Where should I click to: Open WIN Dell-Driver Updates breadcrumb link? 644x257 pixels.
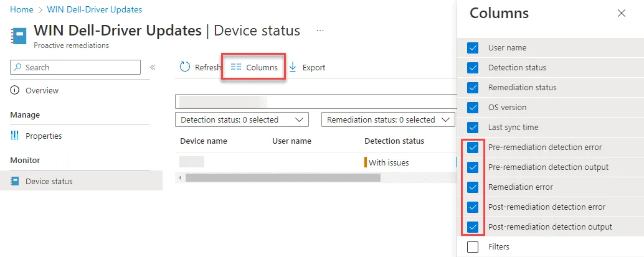pos(95,9)
